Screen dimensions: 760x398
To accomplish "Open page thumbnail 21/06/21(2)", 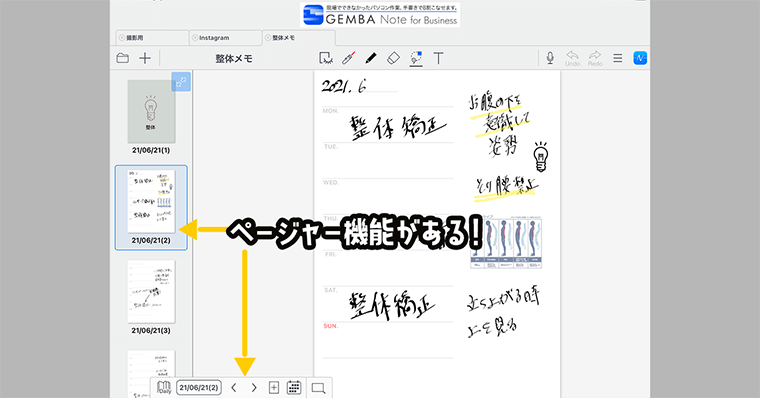I will (x=151, y=201).
